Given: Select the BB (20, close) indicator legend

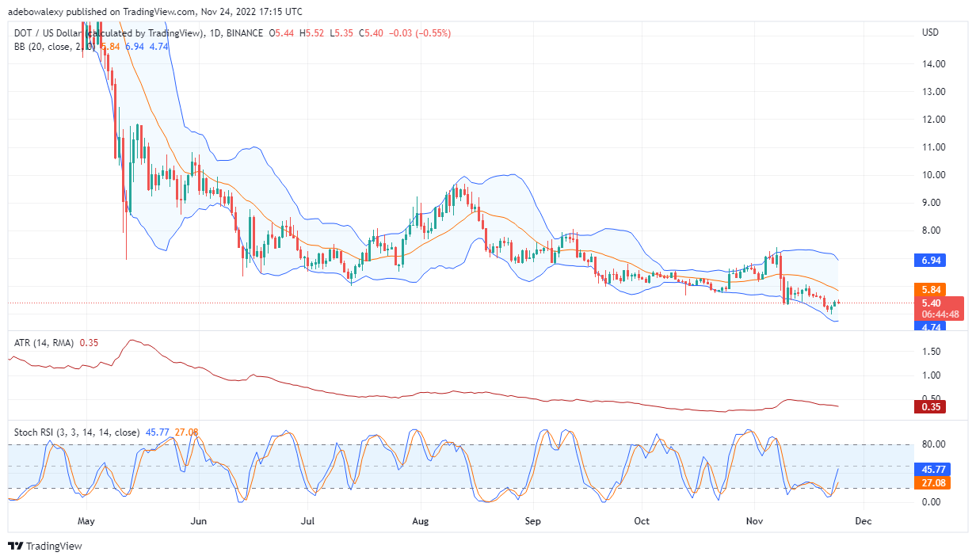Looking at the screenshot, I should pos(55,47).
